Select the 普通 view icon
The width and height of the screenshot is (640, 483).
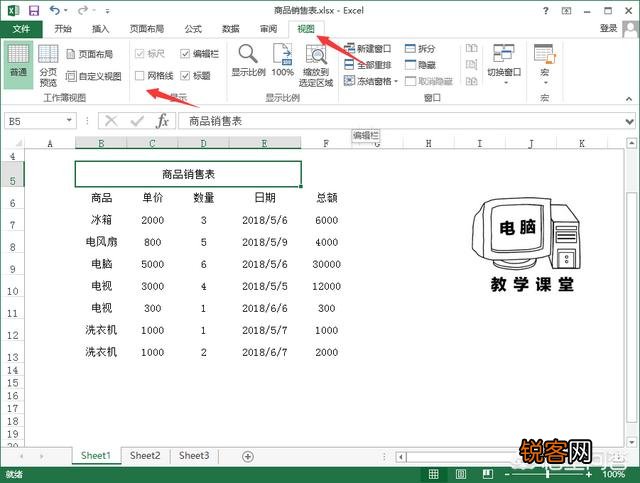(18, 65)
